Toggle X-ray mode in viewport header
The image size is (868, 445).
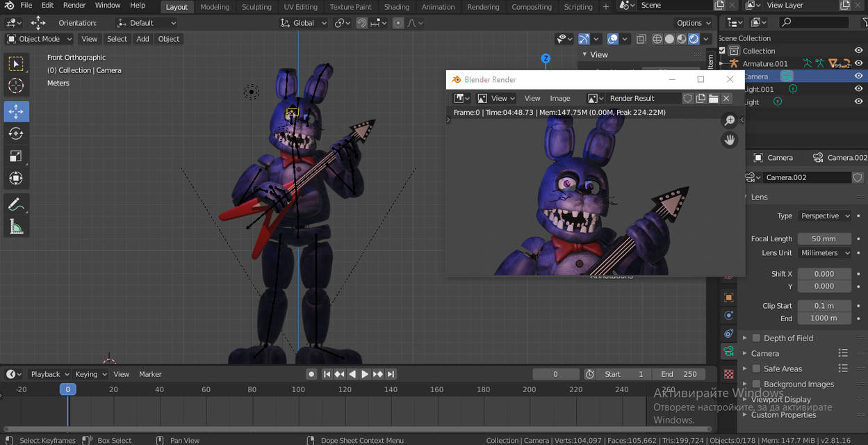(x=641, y=39)
